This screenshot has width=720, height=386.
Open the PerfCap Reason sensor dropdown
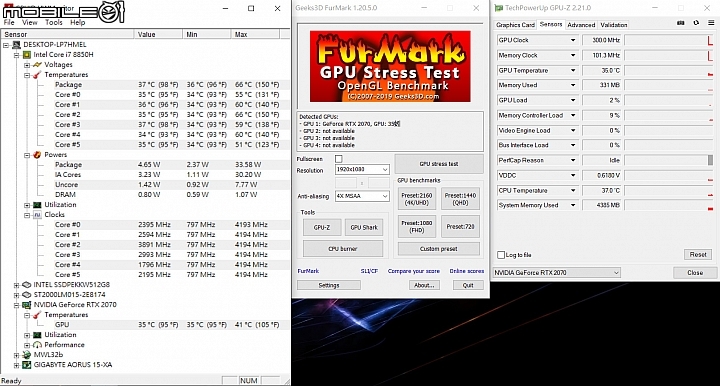pos(573,160)
